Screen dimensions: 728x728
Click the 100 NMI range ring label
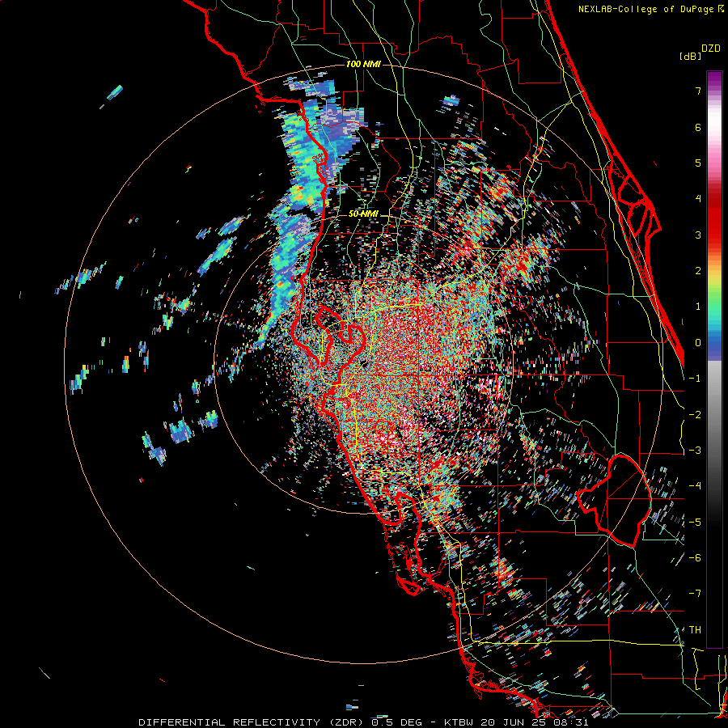[x=363, y=64]
